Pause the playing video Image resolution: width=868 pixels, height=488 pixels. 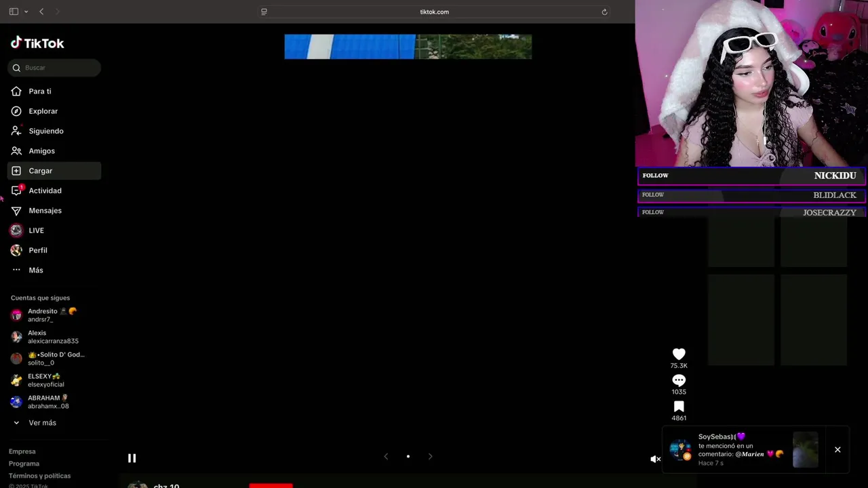coord(132,458)
